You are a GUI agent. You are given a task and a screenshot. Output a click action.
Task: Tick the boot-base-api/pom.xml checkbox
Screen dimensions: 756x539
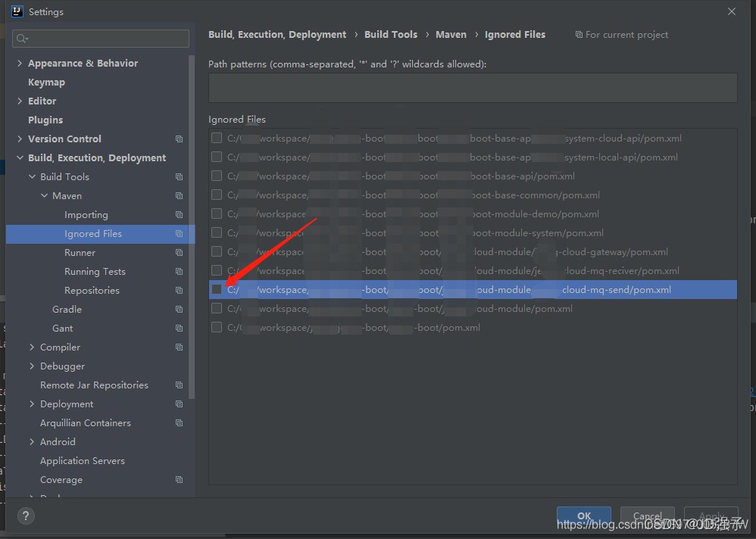pos(217,176)
